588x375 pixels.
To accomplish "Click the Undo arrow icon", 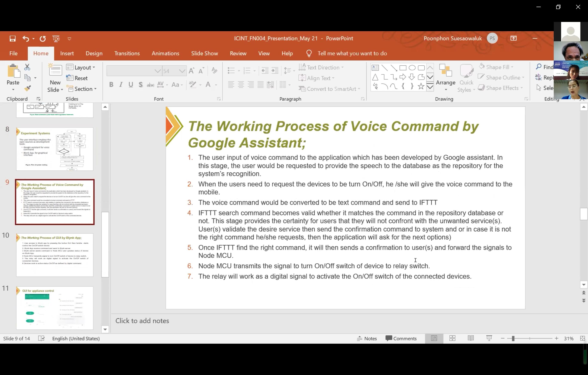I will click(x=26, y=39).
